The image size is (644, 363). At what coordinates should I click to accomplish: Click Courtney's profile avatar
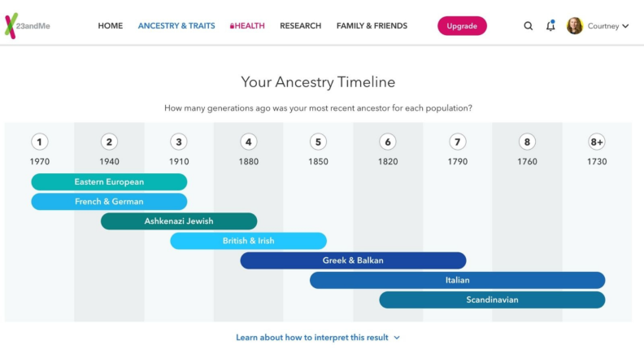tap(575, 26)
